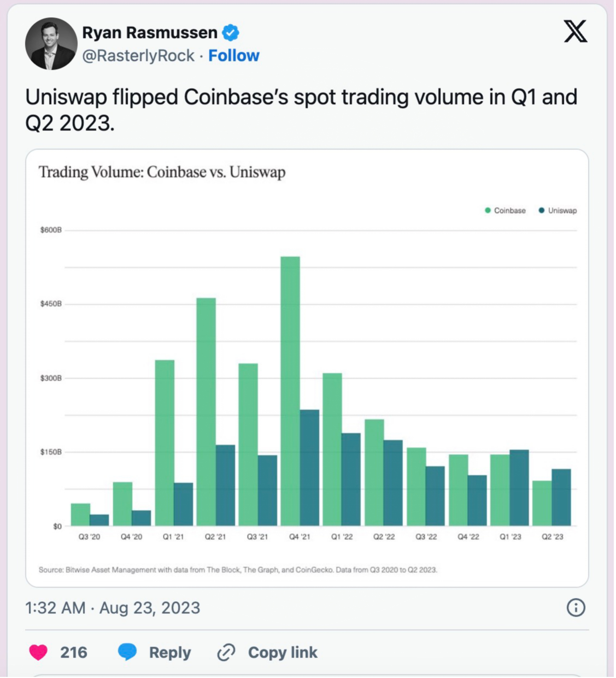Open Ryan Rasmussen's profile photo
The image size is (616, 678).
(51, 44)
